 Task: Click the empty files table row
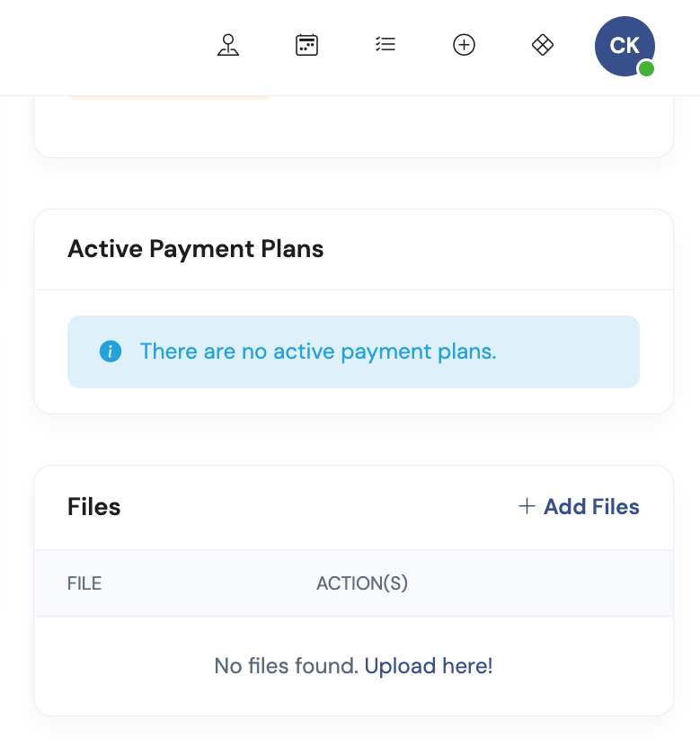click(x=353, y=666)
